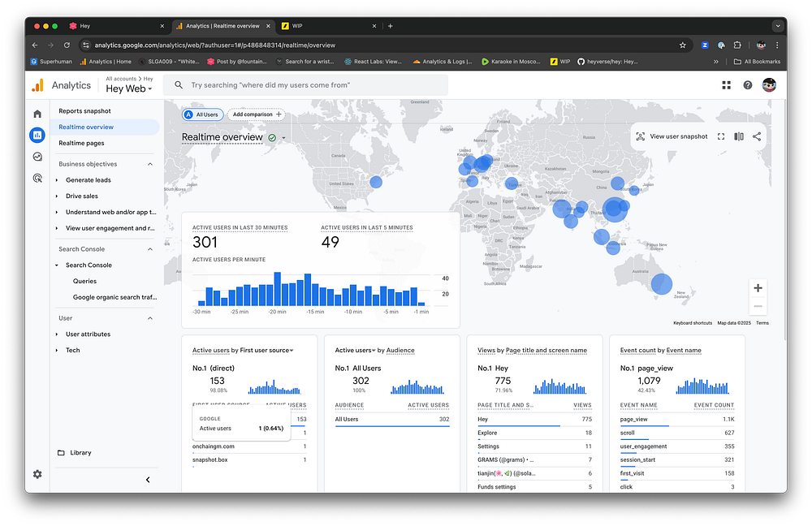Expand Drive sales
The height and width of the screenshot is (526, 812).
tap(57, 196)
